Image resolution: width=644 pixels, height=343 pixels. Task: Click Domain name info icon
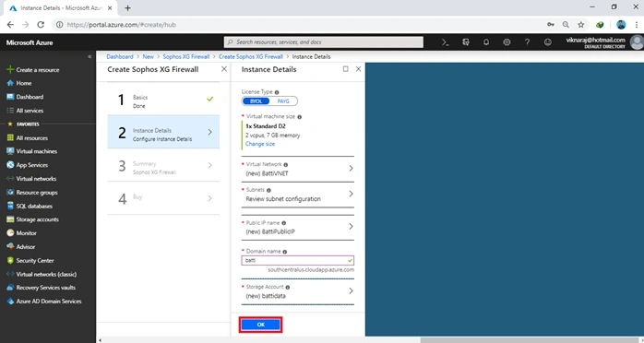[284, 252]
